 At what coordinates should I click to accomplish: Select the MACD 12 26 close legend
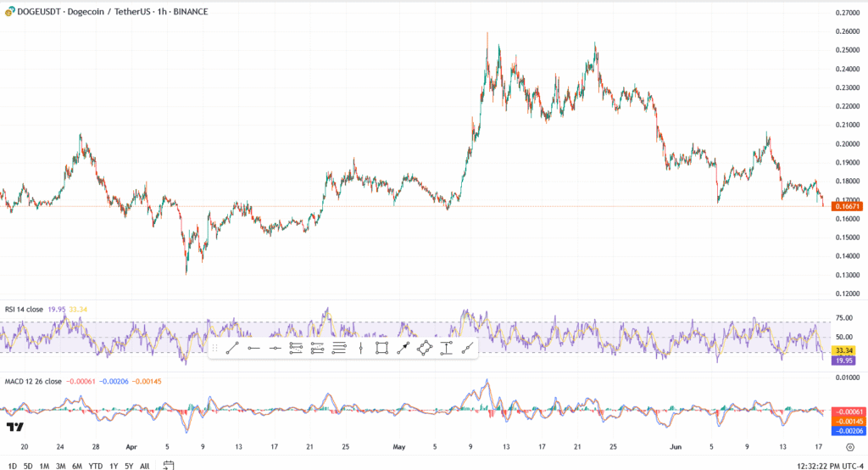(x=33, y=381)
